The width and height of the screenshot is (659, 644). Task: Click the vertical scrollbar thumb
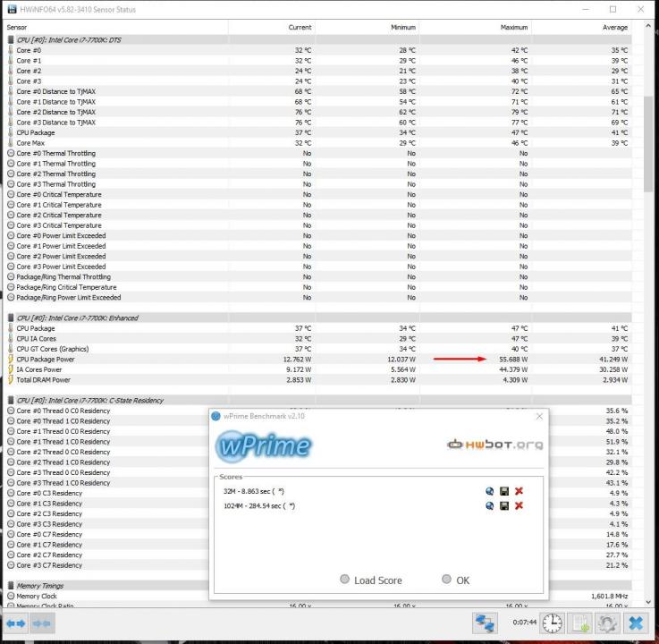pos(648,143)
